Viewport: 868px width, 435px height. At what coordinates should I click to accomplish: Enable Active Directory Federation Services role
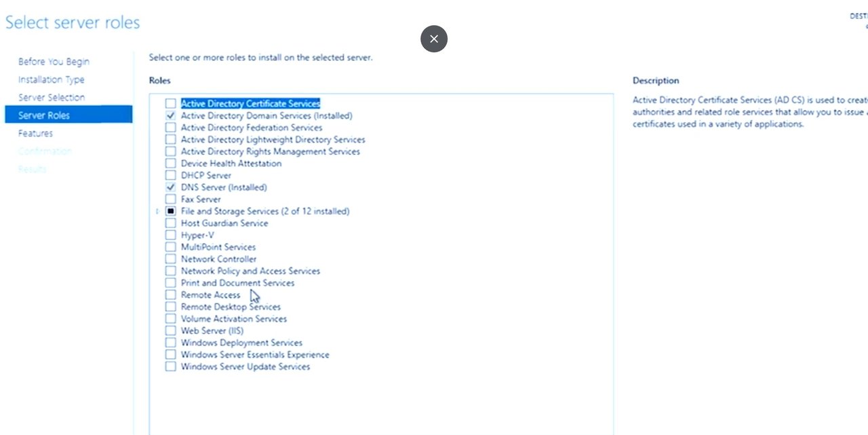[x=170, y=128]
